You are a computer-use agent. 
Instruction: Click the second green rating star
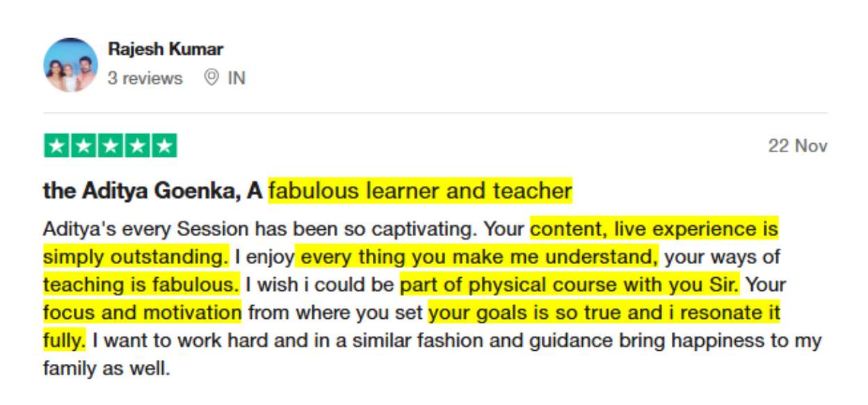tap(83, 146)
